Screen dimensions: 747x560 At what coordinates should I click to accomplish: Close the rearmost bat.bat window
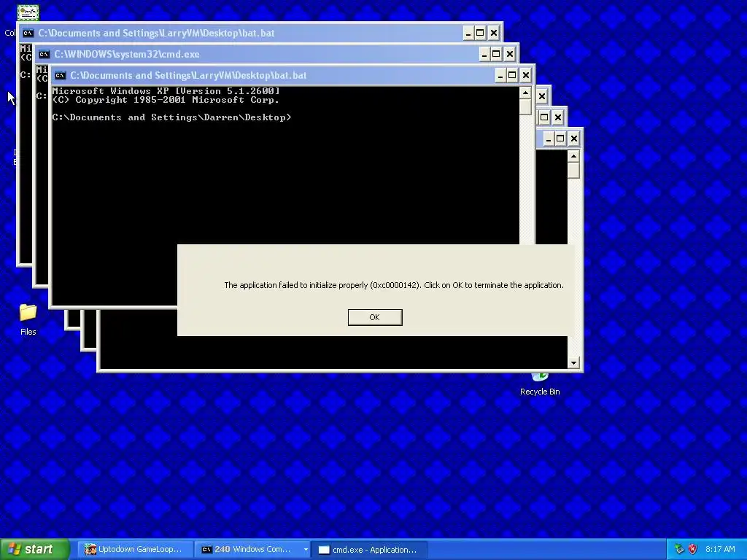tap(494, 33)
